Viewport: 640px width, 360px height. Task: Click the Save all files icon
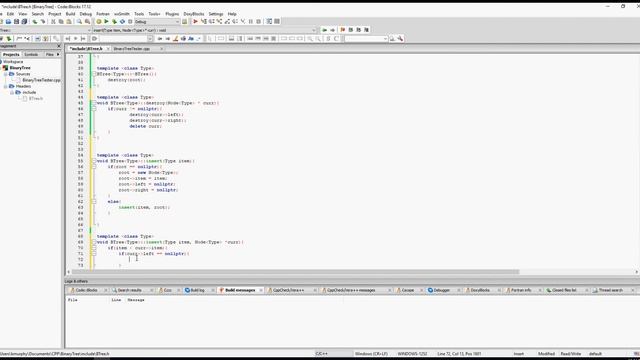coord(24,22)
